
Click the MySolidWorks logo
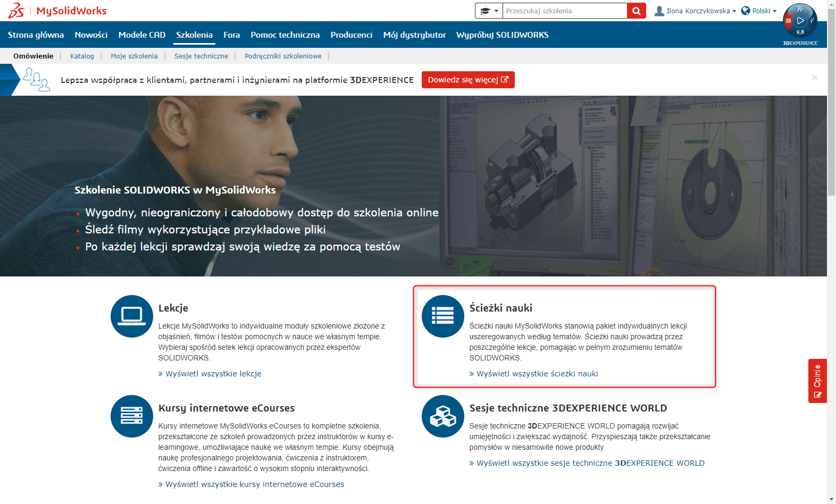point(57,11)
